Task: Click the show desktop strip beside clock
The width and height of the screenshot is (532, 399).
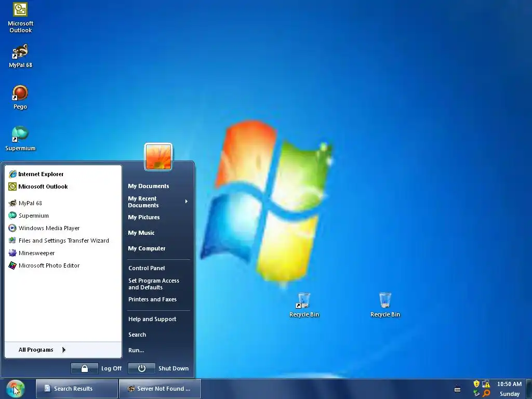Action: [529, 389]
